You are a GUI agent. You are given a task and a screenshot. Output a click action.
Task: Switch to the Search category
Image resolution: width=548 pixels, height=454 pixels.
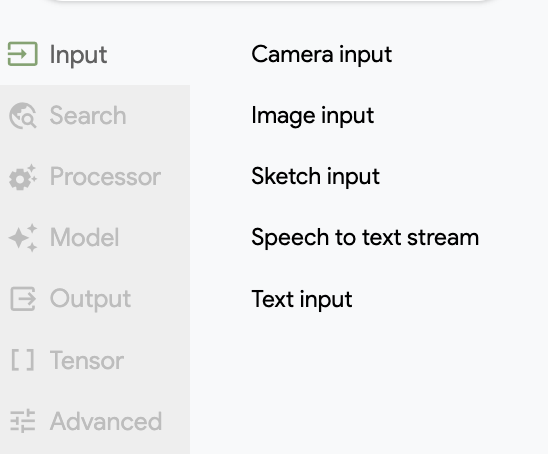pos(88,115)
